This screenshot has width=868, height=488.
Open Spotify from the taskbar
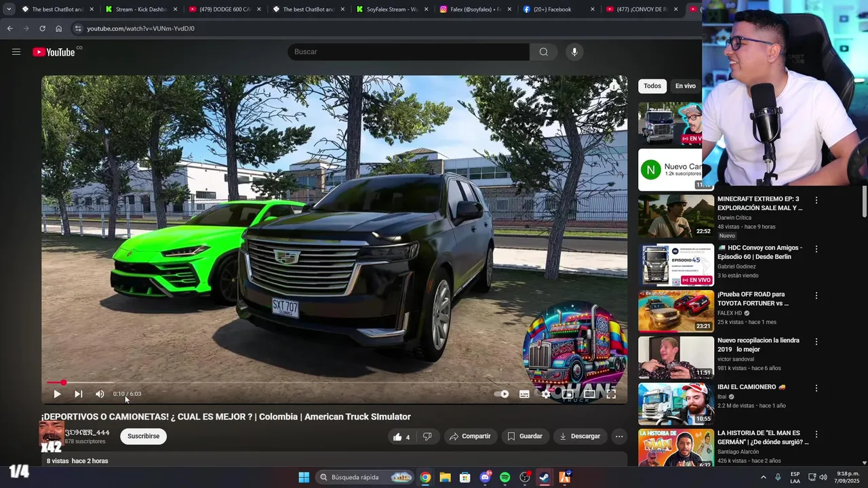[x=505, y=477]
